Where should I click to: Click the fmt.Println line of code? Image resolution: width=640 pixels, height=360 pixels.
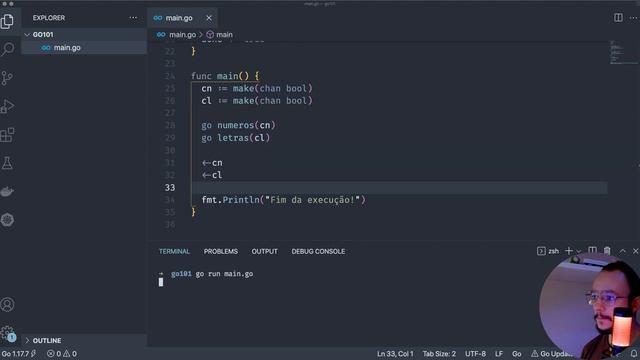(283, 200)
